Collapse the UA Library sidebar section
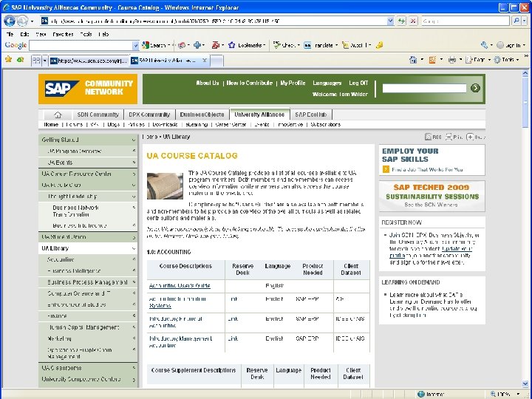Image resolution: width=532 pixels, height=399 pixels. [x=133, y=248]
